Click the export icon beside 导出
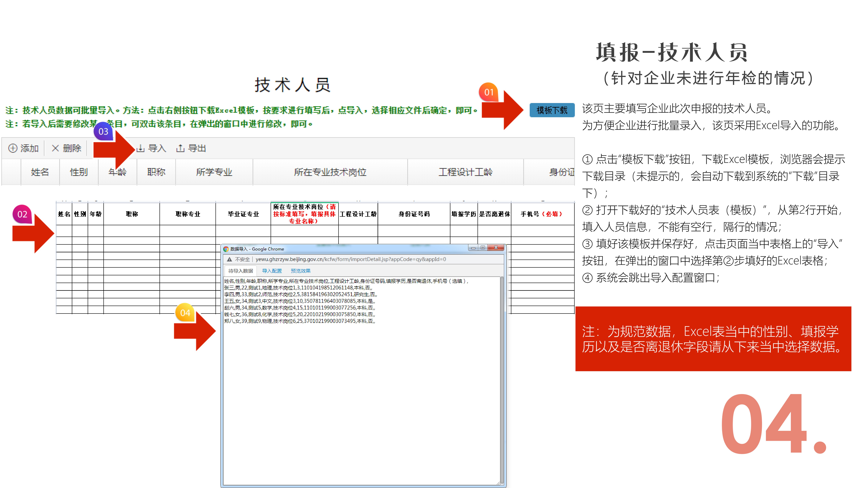The height and width of the screenshot is (488, 868). coord(180,148)
